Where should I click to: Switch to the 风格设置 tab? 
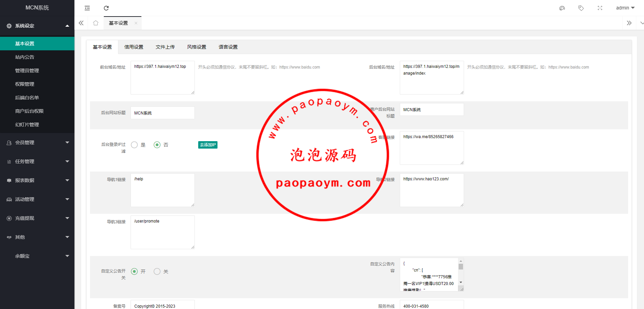[197, 47]
